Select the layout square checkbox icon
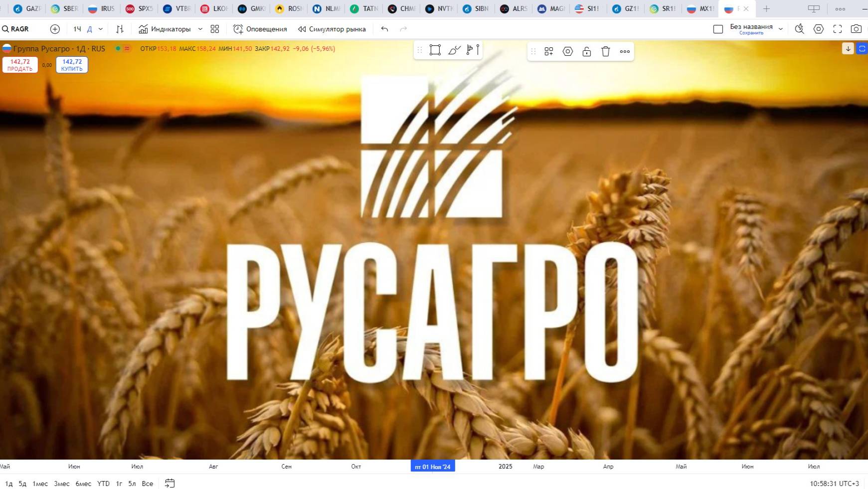868x489 pixels. point(718,29)
